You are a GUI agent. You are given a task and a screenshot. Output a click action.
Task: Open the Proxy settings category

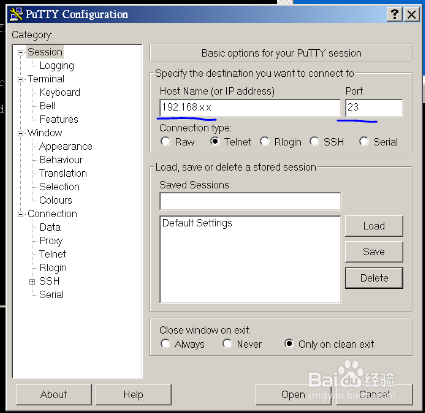[51, 241]
